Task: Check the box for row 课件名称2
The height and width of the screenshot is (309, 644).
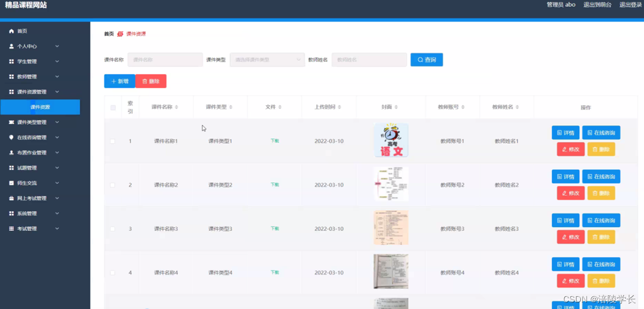Action: pyautogui.click(x=112, y=185)
